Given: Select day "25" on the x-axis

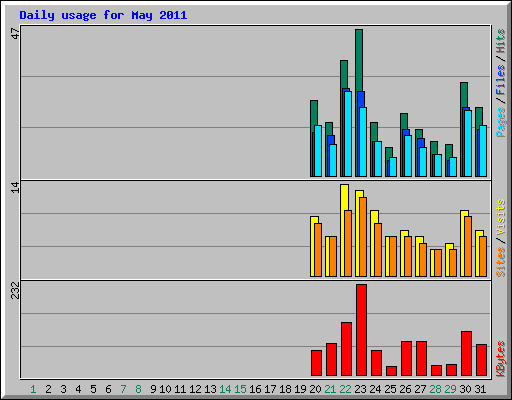Looking at the screenshot, I should 390,389.
